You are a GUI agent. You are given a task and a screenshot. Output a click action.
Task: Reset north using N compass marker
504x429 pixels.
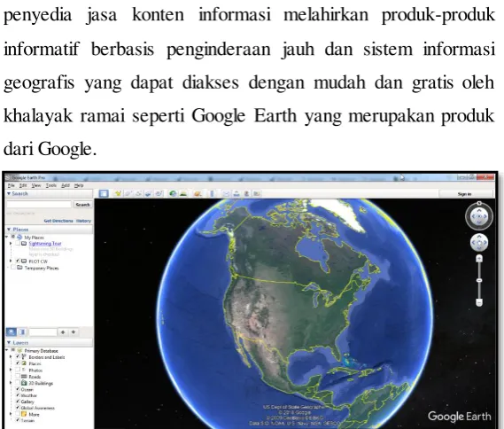[x=479, y=203]
